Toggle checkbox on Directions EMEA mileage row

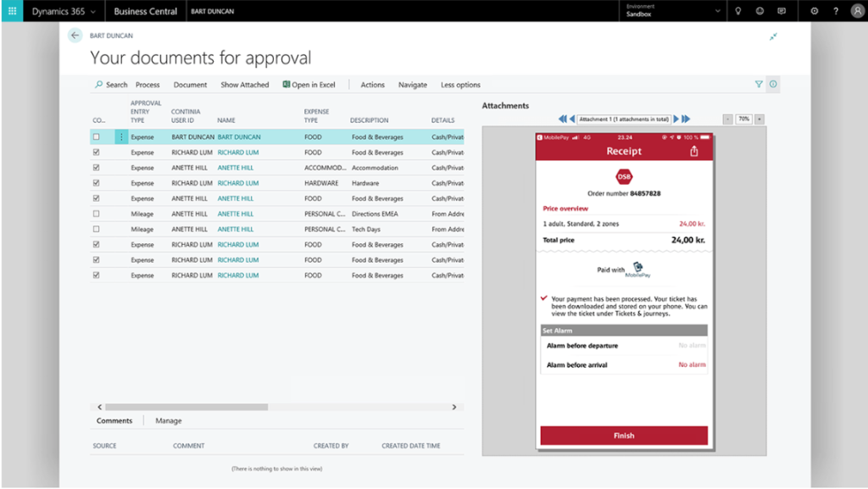click(x=96, y=214)
